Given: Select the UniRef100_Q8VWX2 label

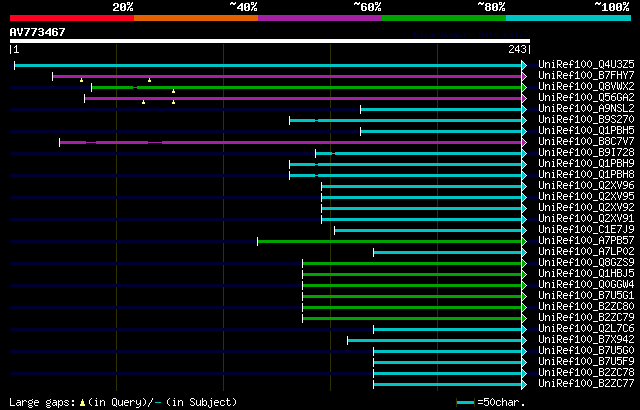Looking at the screenshot, I should (586, 86).
